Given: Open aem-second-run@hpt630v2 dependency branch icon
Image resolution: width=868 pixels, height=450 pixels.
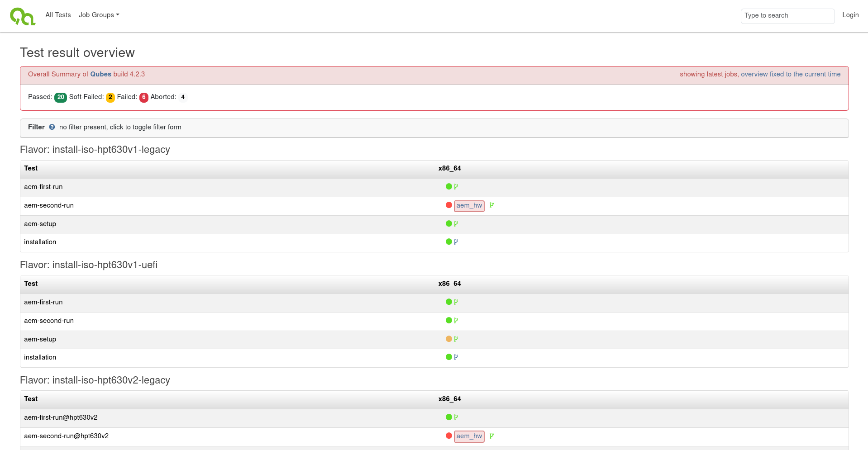Looking at the screenshot, I should click(x=492, y=436).
